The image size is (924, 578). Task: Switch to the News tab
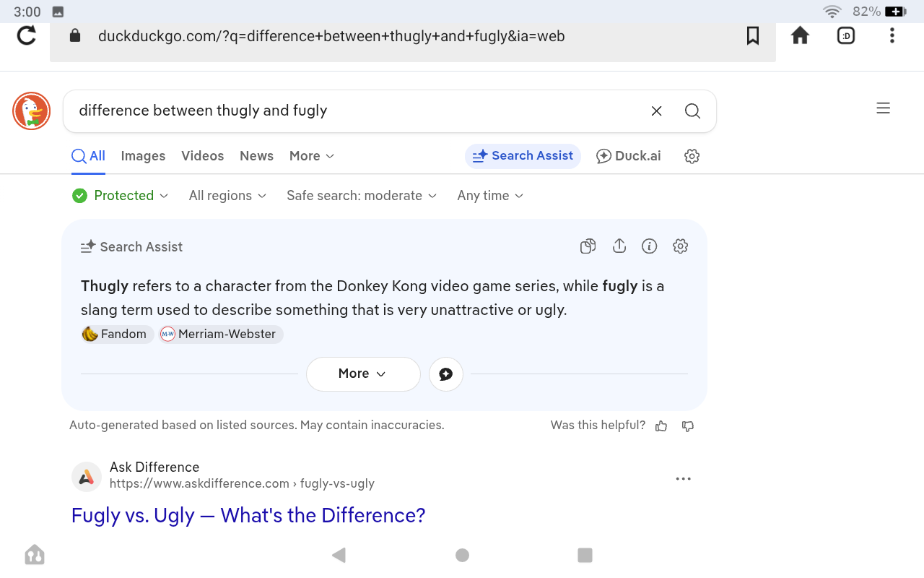click(256, 156)
